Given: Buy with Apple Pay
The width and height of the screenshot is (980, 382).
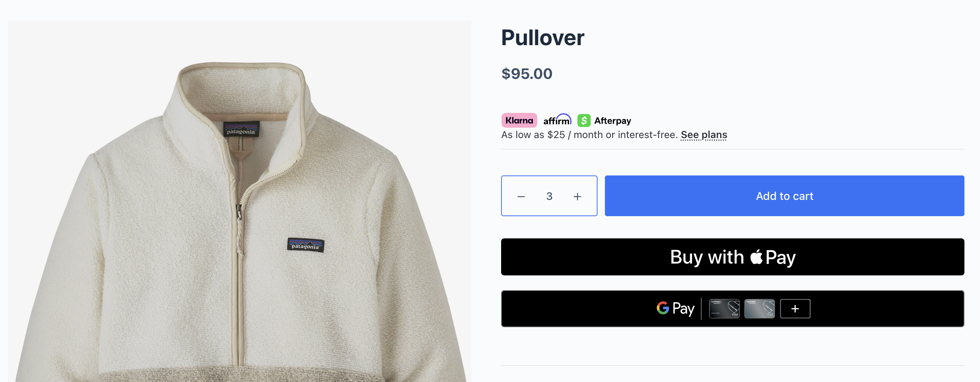Looking at the screenshot, I should (732, 257).
